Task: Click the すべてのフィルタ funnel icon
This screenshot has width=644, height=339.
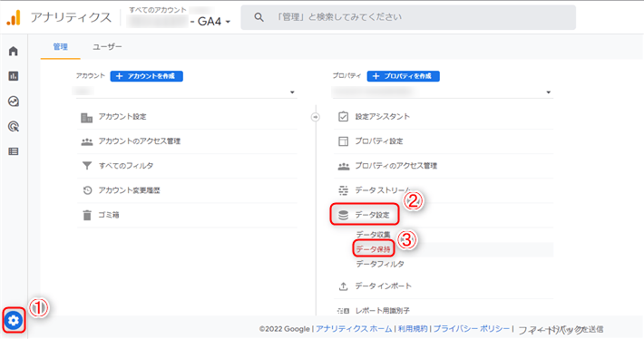Action: pyautogui.click(x=87, y=166)
